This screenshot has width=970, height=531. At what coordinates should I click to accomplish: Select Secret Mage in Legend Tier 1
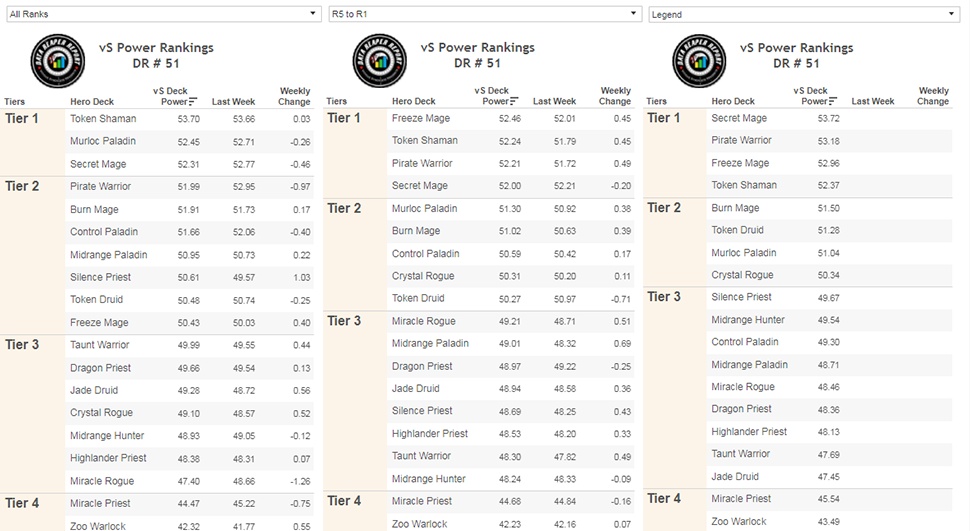click(x=739, y=118)
